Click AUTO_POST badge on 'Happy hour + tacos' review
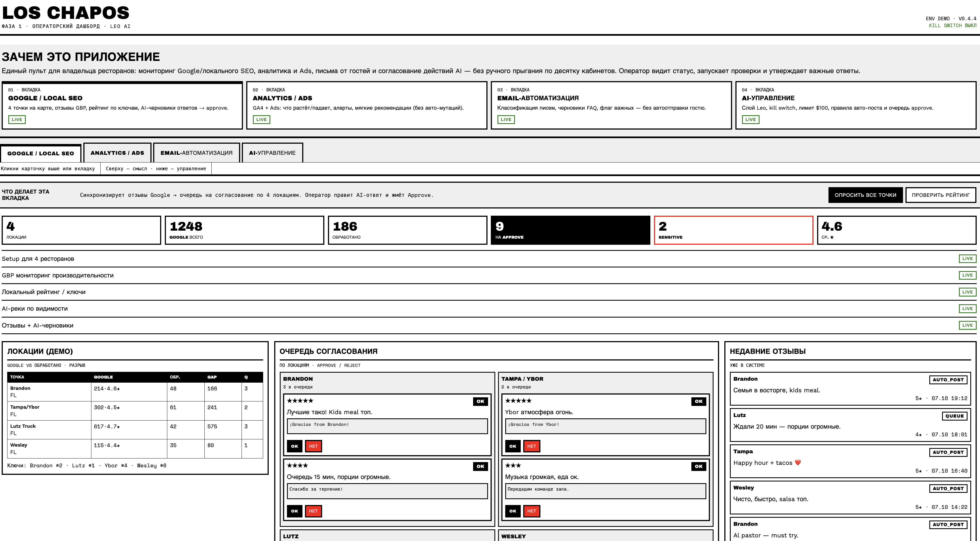980x541 pixels. click(948, 452)
